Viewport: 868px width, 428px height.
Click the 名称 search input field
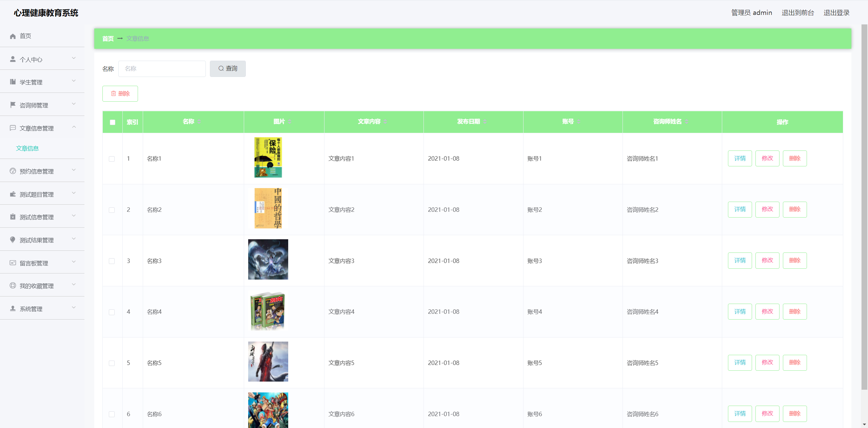162,69
